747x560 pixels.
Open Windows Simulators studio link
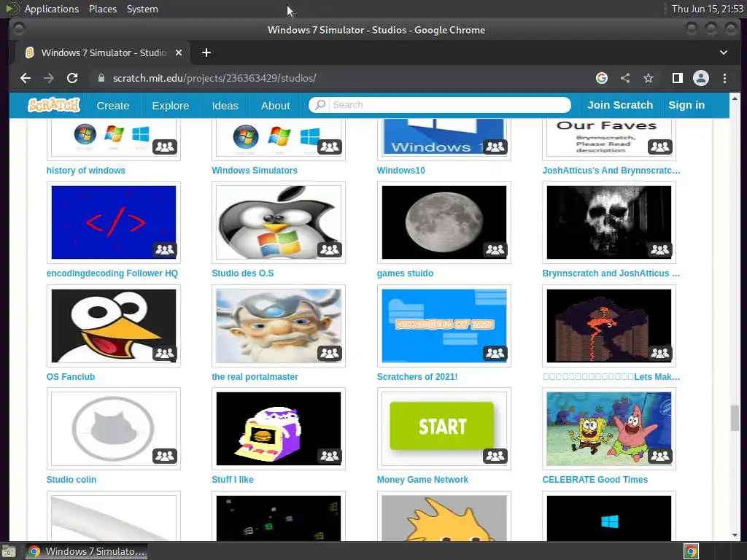click(255, 171)
